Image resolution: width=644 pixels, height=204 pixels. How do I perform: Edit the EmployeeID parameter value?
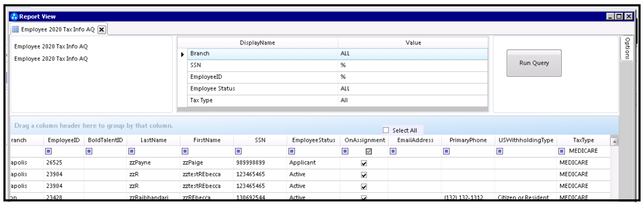(x=413, y=77)
